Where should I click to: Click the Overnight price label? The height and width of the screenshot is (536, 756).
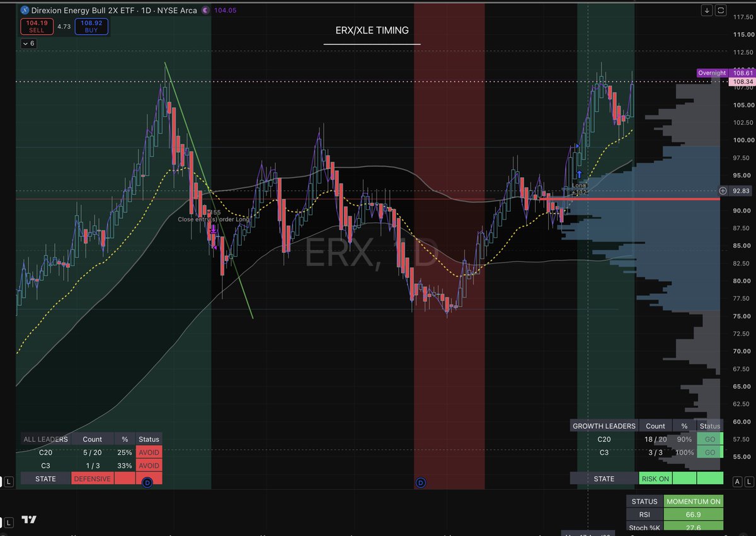712,73
